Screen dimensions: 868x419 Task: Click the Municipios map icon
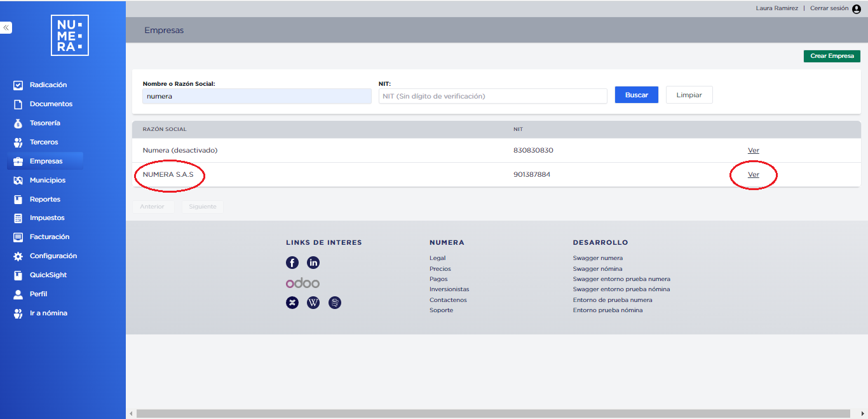(x=18, y=181)
